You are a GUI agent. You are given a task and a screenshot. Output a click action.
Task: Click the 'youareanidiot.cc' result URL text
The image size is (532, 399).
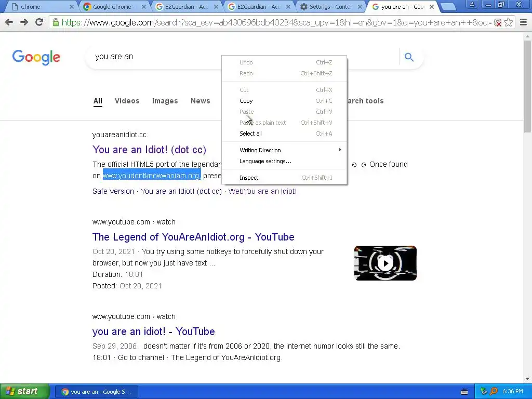click(119, 135)
